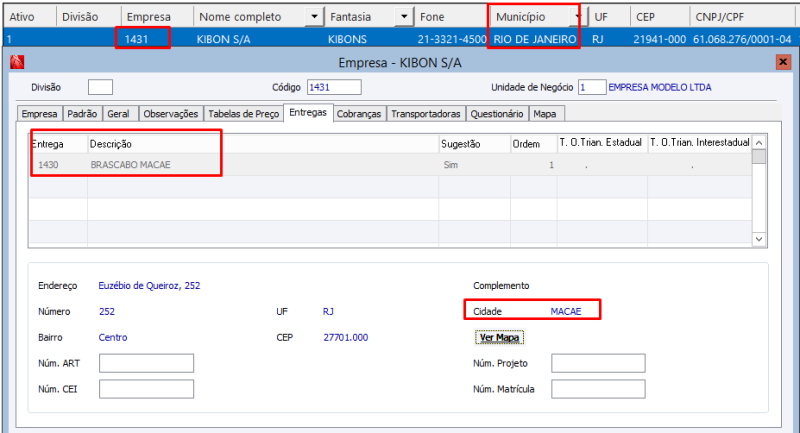
Task: Select the BRASCABO MACAE delivery row
Action: (x=390, y=165)
